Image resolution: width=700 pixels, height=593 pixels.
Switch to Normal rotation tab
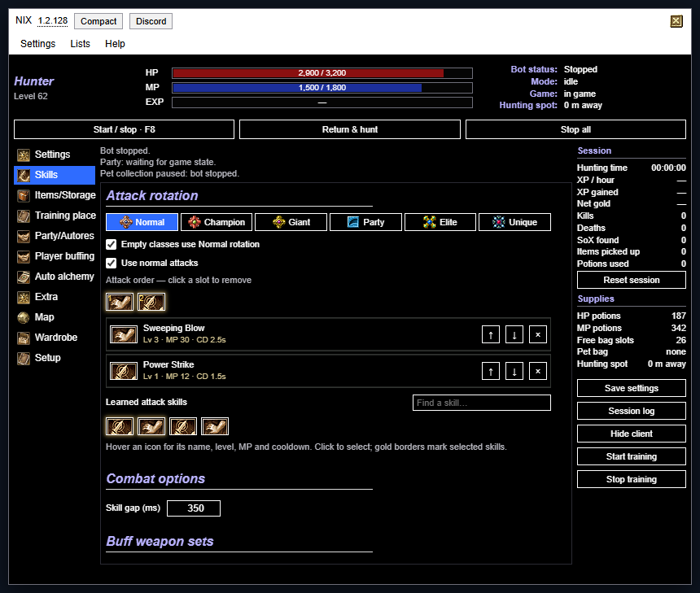tap(142, 222)
